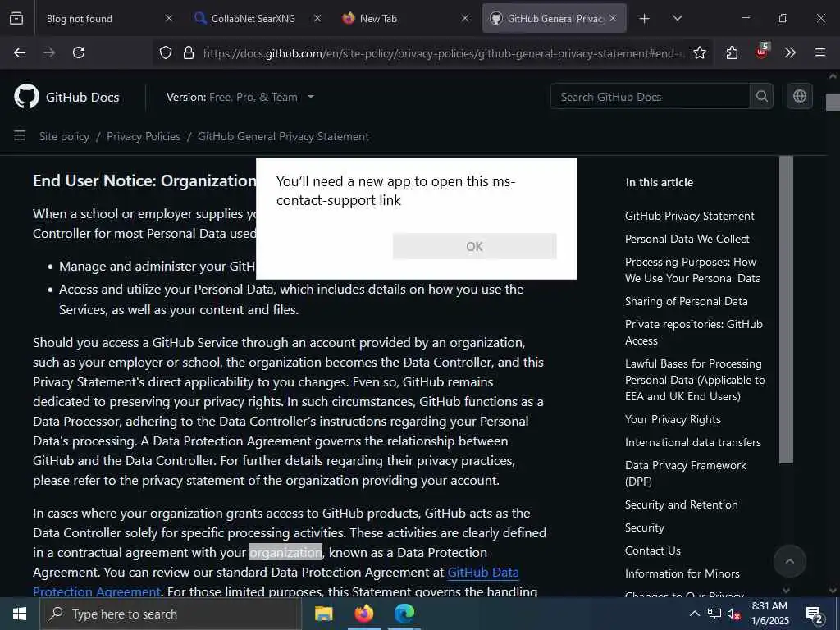The height and width of the screenshot is (630, 840).
Task: Click the Windows taskbar search box
Action: pyautogui.click(x=171, y=614)
